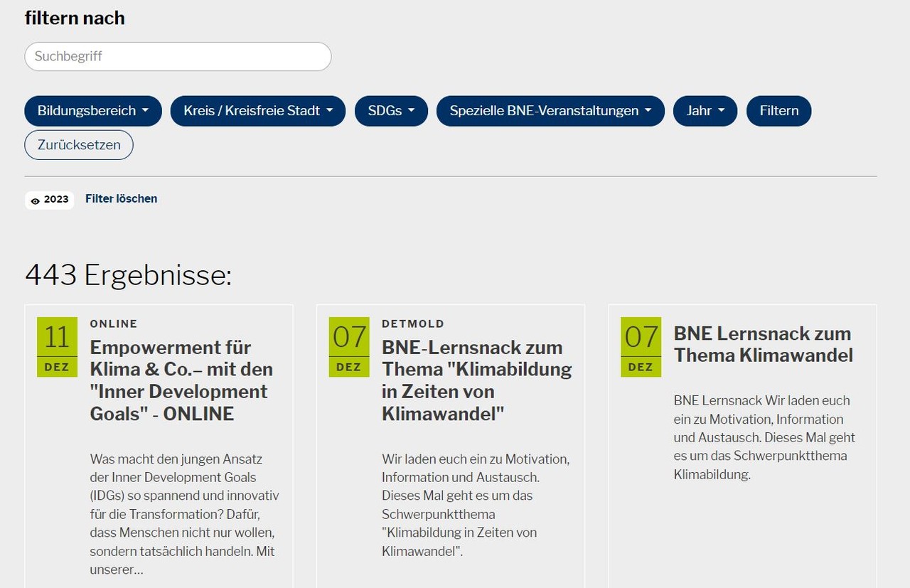Click the Filter löschen link
910x588 pixels.
pos(121,198)
